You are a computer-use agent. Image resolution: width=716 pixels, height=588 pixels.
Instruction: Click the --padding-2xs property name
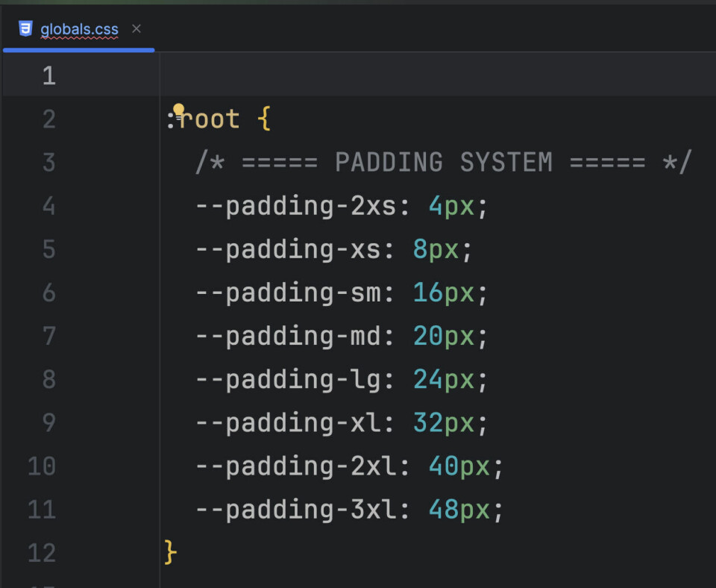295,206
